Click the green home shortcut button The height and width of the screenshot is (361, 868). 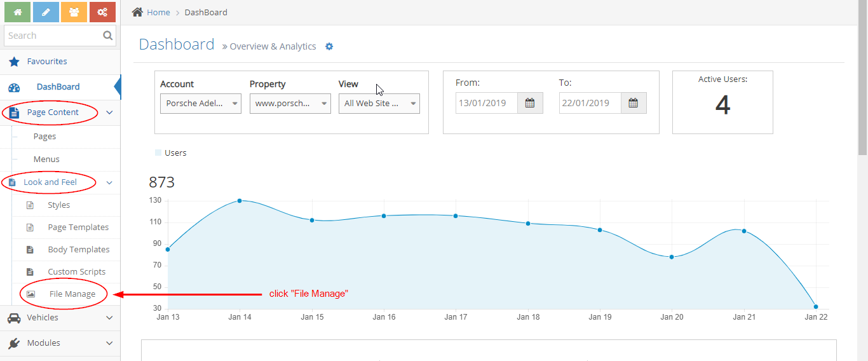tap(17, 12)
